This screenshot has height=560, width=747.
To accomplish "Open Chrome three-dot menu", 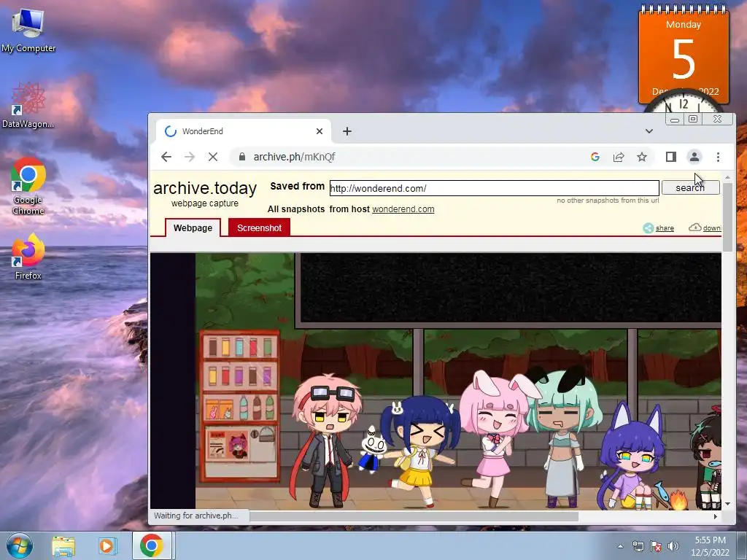I will (718, 157).
